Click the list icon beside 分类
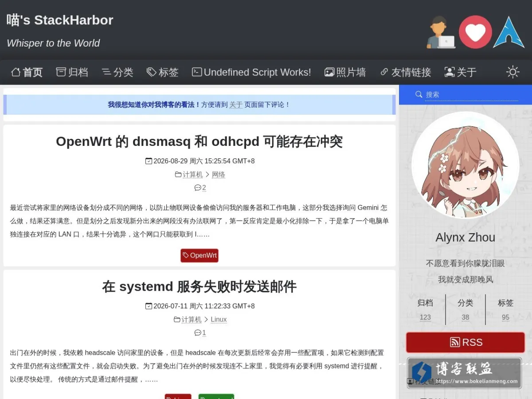 106,72
